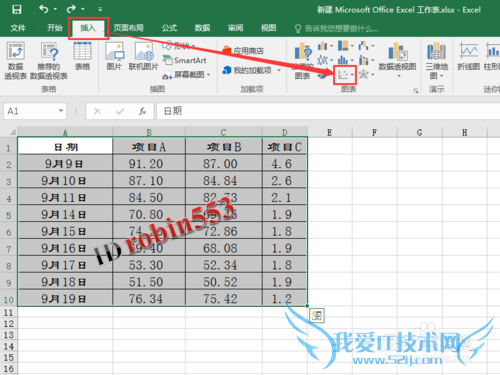Expand the Name Box dropdown
The image size is (500, 375).
pyautogui.click(x=61, y=111)
